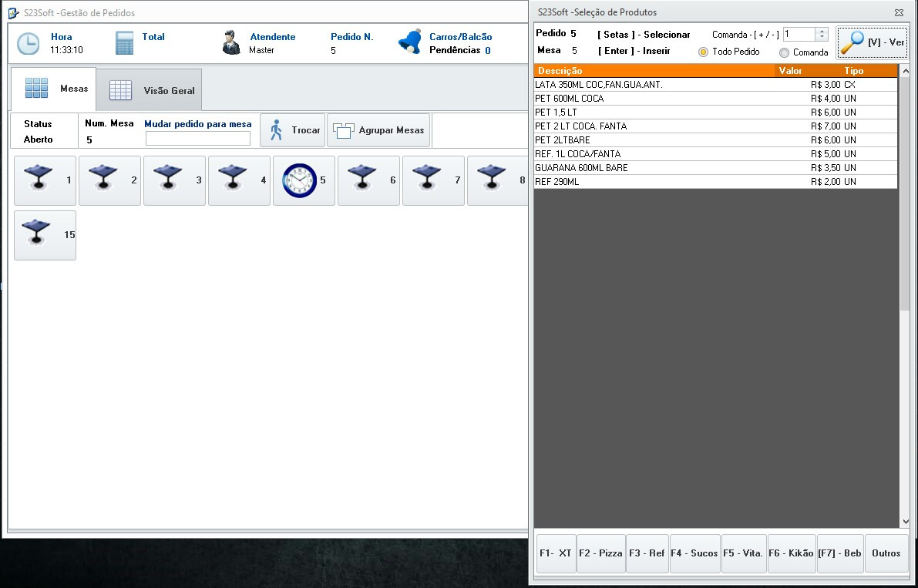918x588 pixels.
Task: Click the calculator Total icon
Action: (x=125, y=43)
